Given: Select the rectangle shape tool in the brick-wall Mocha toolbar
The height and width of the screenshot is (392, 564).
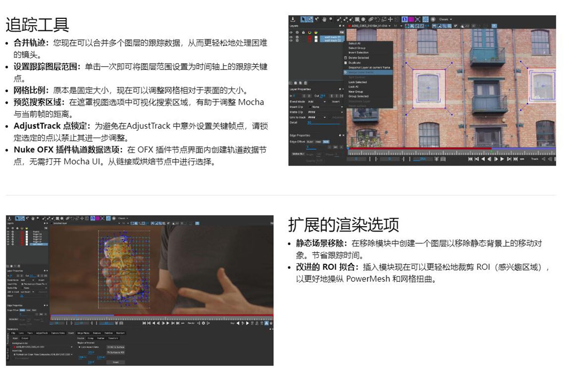Looking at the screenshot, I should [357, 19].
